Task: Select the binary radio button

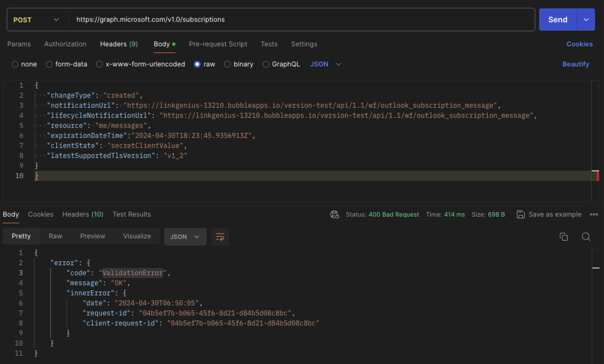Action: (227, 64)
